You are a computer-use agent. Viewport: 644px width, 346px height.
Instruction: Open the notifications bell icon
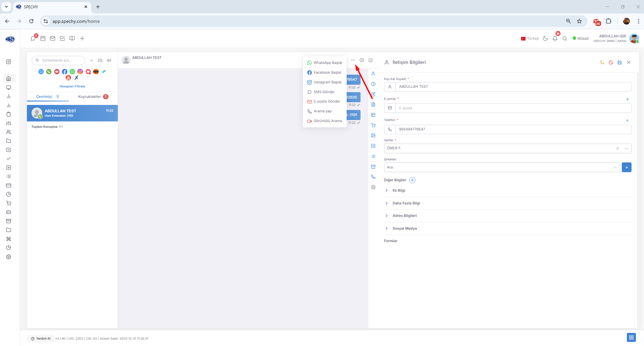tap(555, 39)
